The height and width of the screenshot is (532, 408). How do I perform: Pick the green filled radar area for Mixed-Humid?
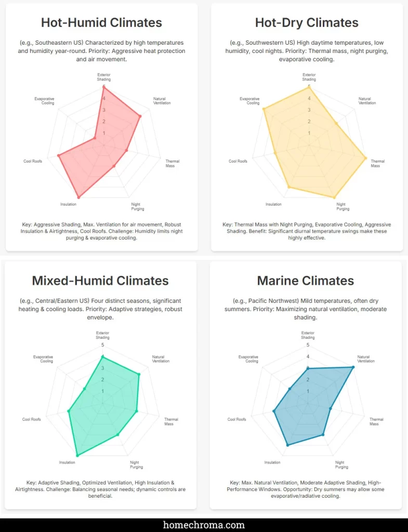(104, 410)
